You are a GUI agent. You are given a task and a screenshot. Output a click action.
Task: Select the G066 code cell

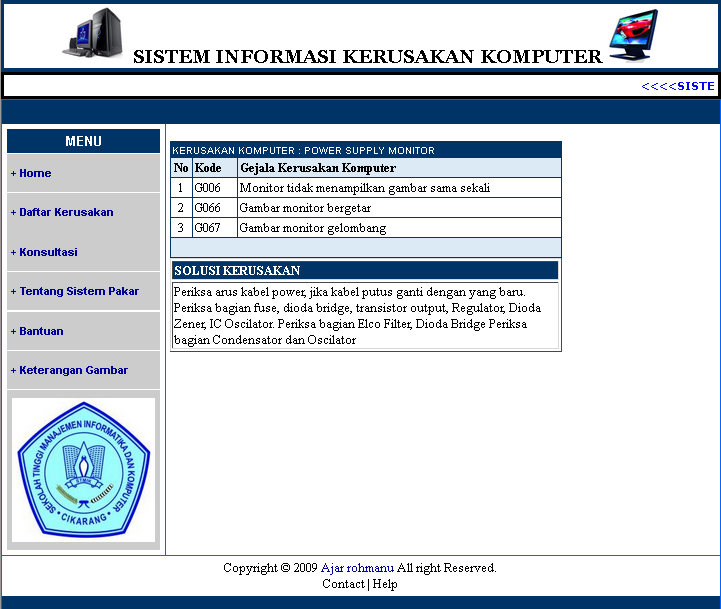(215, 208)
